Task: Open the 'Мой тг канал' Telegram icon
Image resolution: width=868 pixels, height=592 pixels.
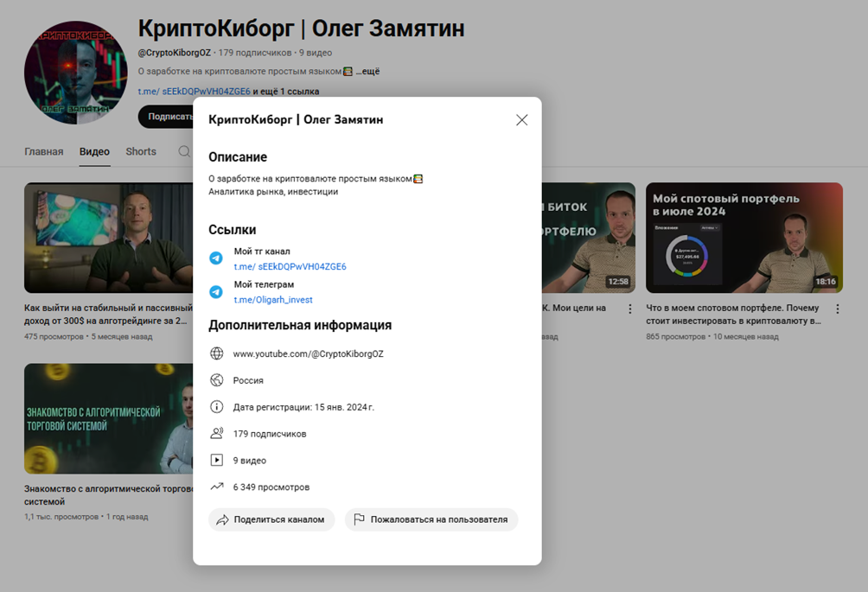Action: point(216,258)
